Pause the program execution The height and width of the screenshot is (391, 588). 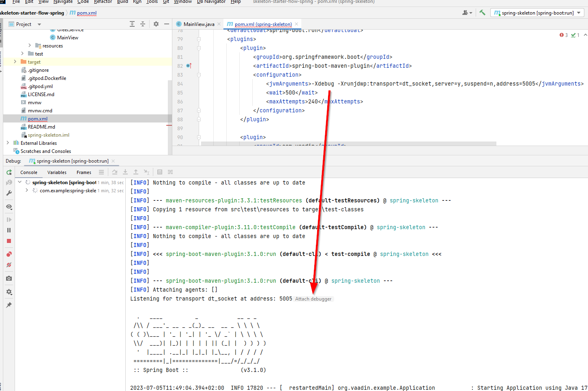[x=9, y=230]
